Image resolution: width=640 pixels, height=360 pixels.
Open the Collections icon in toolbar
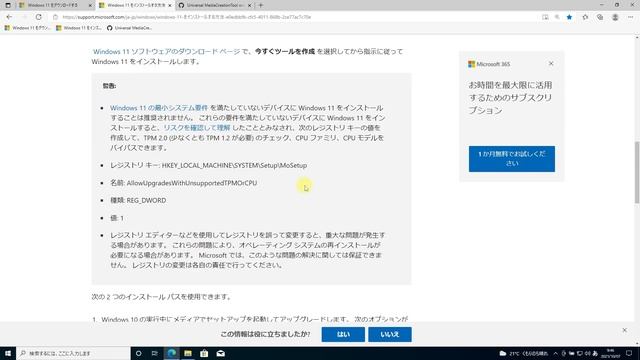(600, 17)
